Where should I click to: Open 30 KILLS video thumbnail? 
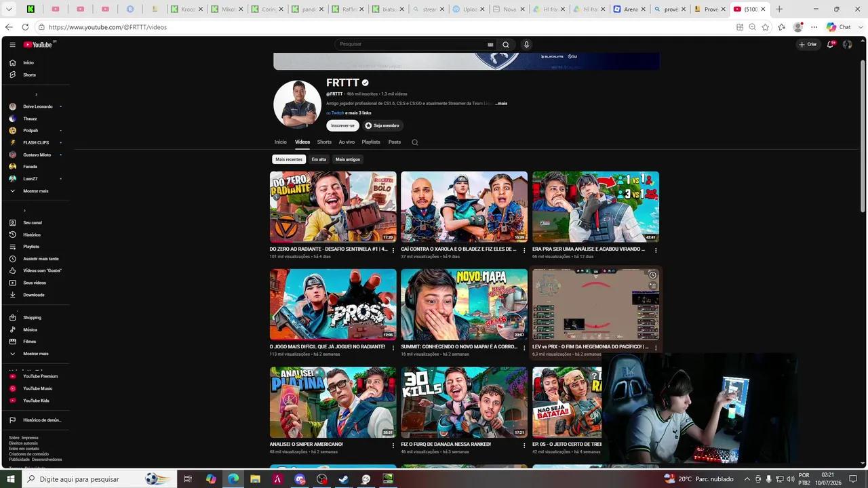pyautogui.click(x=464, y=402)
